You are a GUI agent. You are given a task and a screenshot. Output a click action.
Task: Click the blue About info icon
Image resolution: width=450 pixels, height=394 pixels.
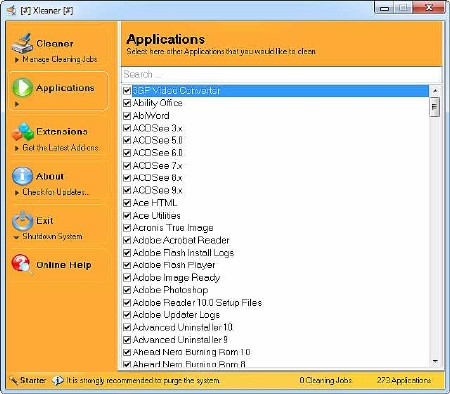click(22, 176)
